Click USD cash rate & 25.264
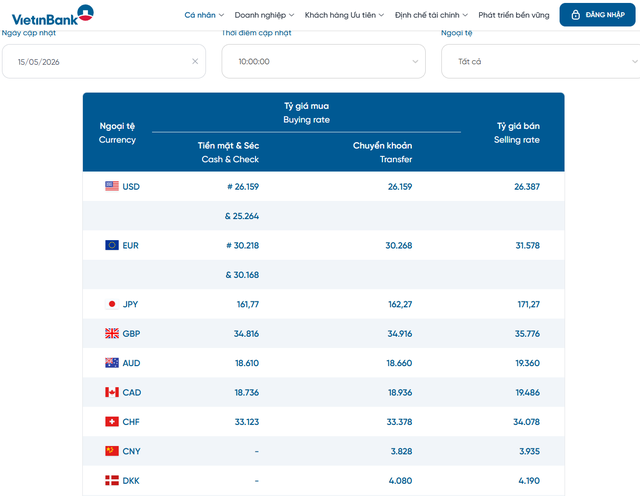The width and height of the screenshot is (640, 496). pyautogui.click(x=242, y=216)
